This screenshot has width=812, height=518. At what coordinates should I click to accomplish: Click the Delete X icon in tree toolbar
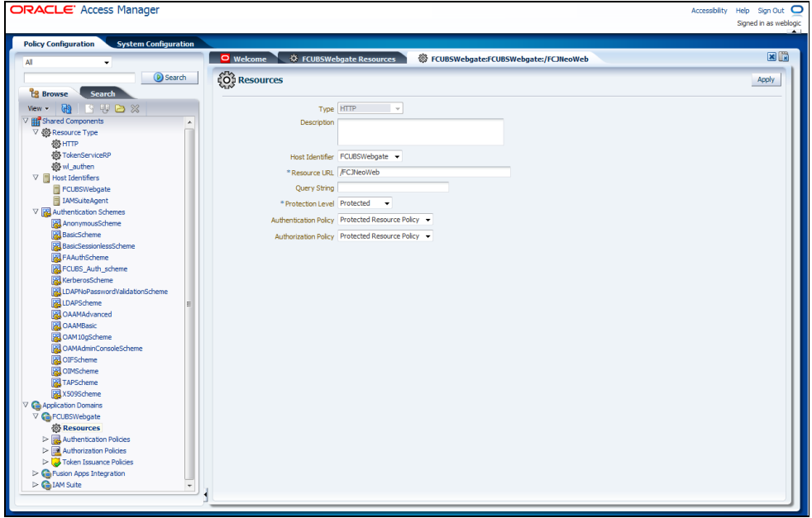tap(135, 109)
